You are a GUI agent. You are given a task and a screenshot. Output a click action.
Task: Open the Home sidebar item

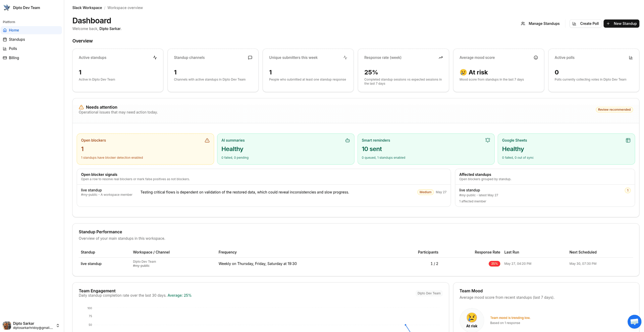[32, 30]
